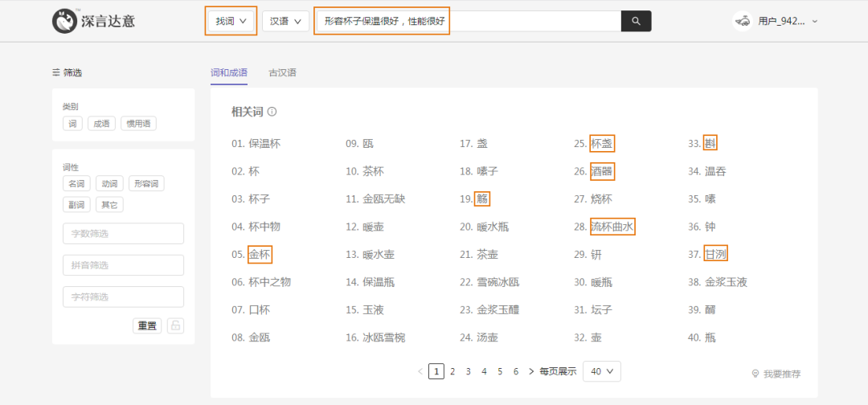Click the result word 茶杯

(x=373, y=171)
